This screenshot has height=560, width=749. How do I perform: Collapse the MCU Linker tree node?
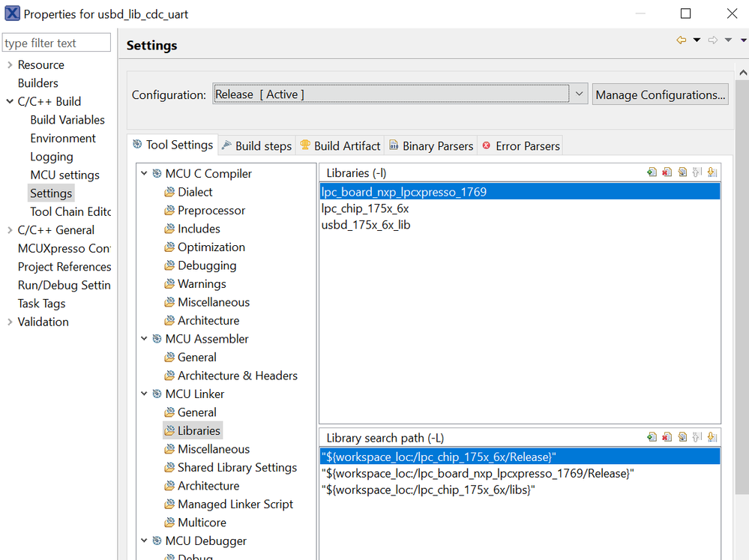point(144,394)
